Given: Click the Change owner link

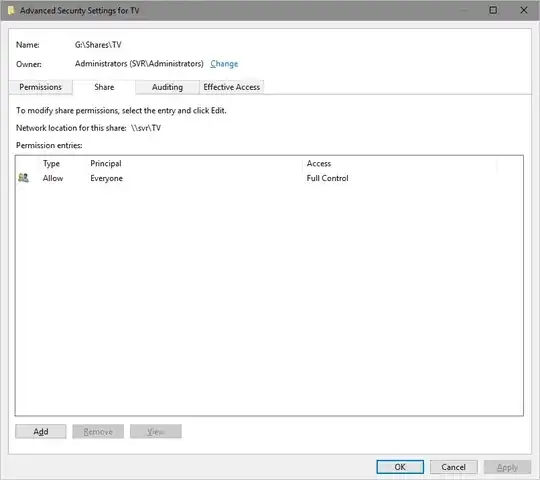Looking at the screenshot, I should [224, 64].
